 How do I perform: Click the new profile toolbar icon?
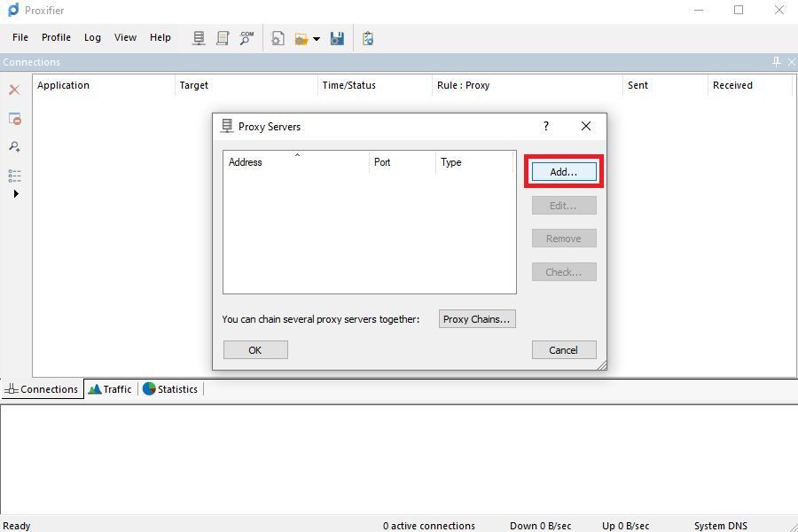click(278, 38)
